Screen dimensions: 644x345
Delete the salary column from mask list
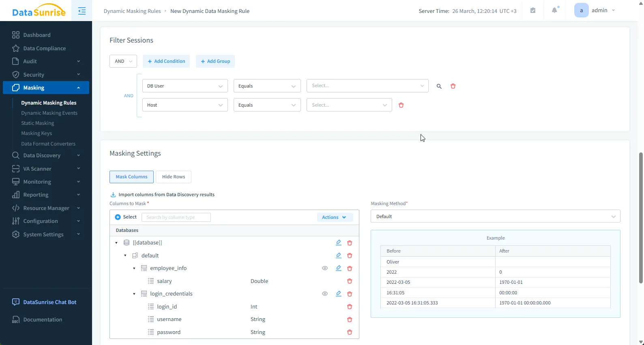click(x=350, y=281)
